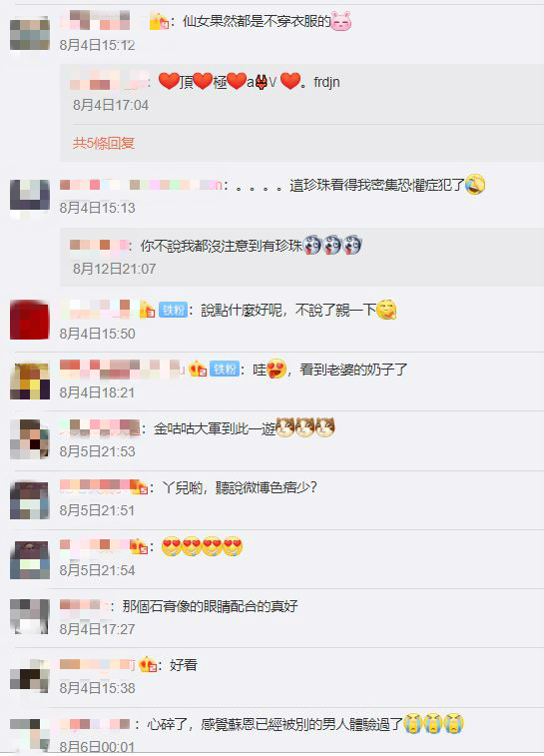This screenshot has height=756, width=544.
Task: Click the level badge before 丫兒喲 comment
Action: coord(139,487)
